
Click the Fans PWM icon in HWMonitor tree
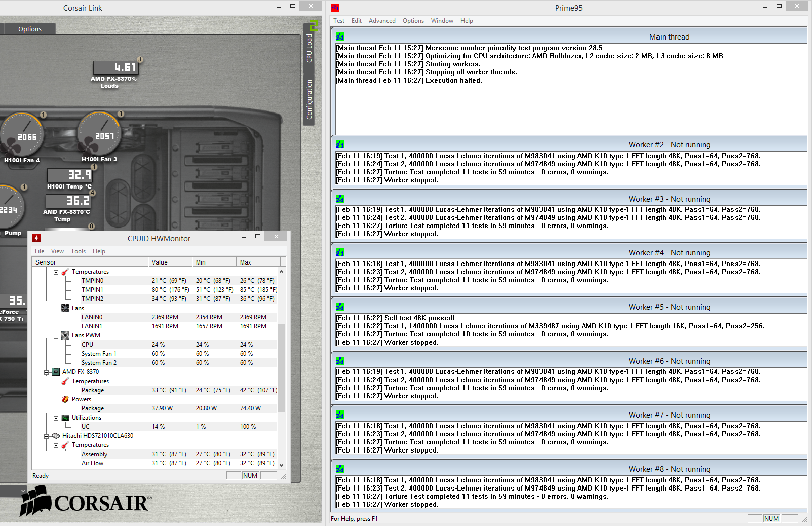point(65,335)
